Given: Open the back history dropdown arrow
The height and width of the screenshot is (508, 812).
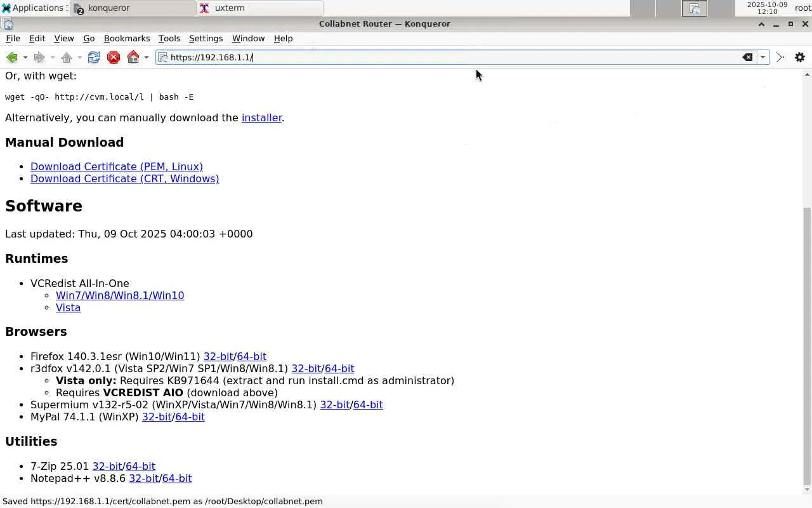Looking at the screenshot, I should tap(25, 58).
